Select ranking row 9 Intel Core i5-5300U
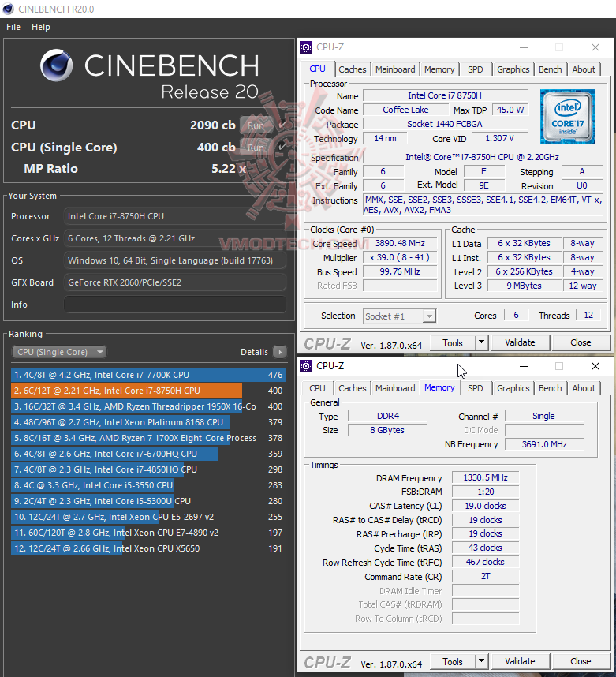 click(x=148, y=501)
